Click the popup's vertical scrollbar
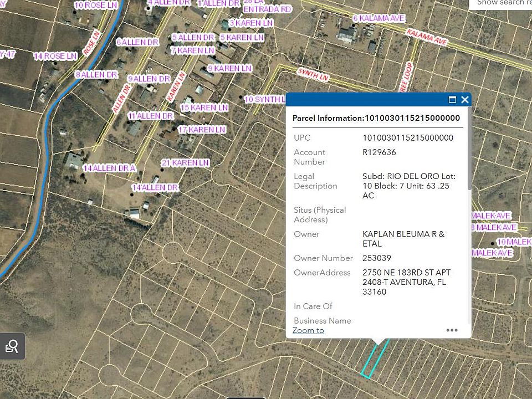This screenshot has width=532, height=399. coord(469,149)
